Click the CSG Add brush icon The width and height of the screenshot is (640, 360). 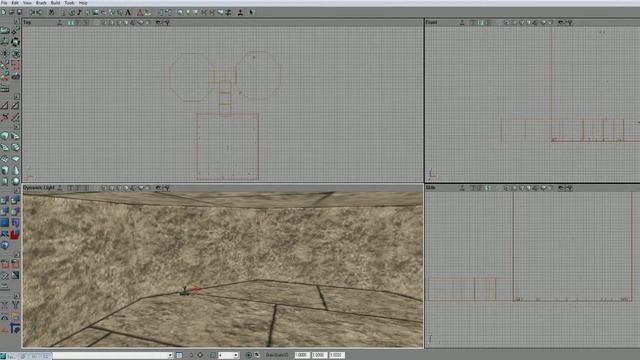tap(4, 200)
